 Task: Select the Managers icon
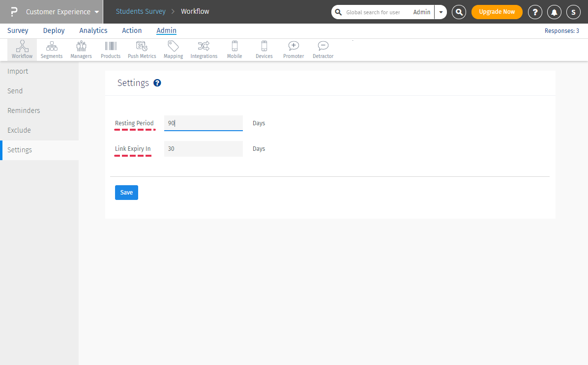coord(81,47)
